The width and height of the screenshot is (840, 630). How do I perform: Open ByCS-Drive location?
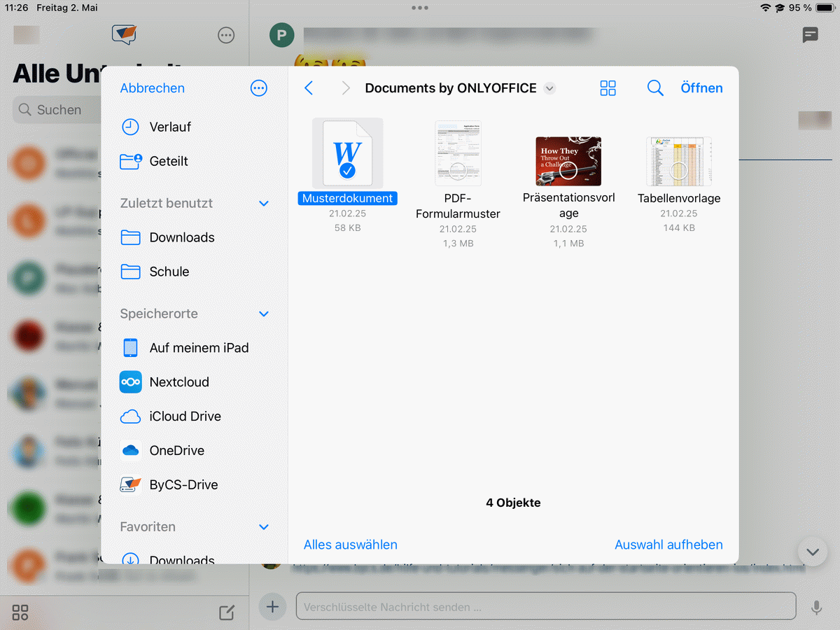point(183,485)
